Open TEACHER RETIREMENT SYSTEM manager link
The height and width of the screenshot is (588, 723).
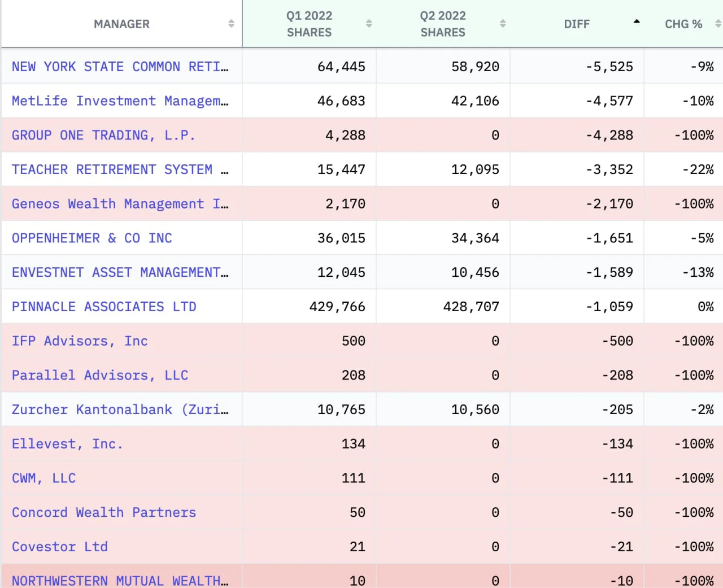[120, 169]
